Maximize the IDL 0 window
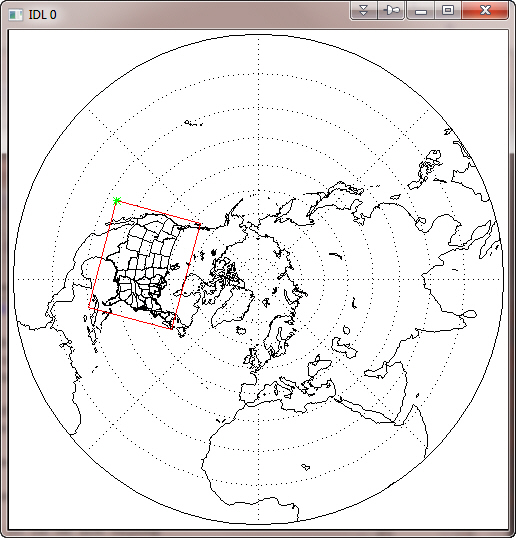This screenshot has width=516, height=538. pos(448,10)
